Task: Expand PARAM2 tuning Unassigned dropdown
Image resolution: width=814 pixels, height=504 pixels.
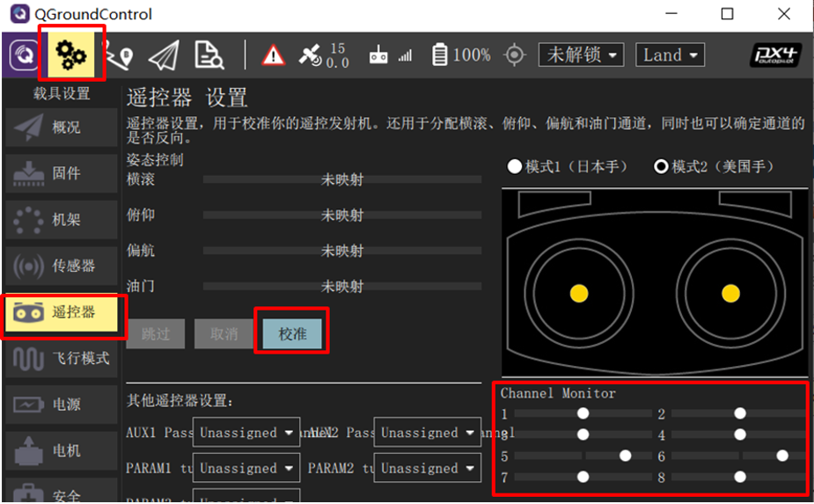Action: click(427, 468)
